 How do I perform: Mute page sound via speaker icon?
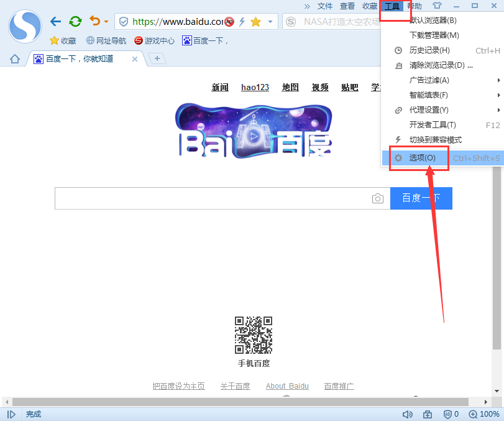click(407, 414)
